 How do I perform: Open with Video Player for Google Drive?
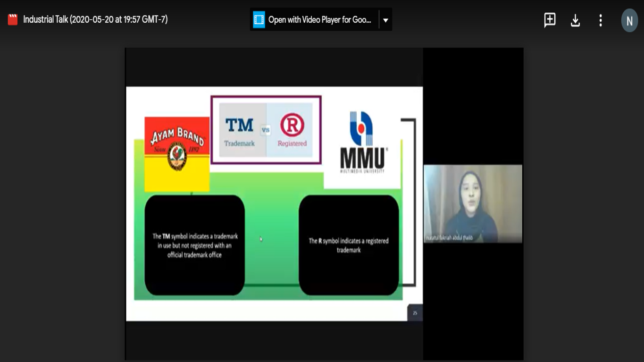pyautogui.click(x=314, y=20)
